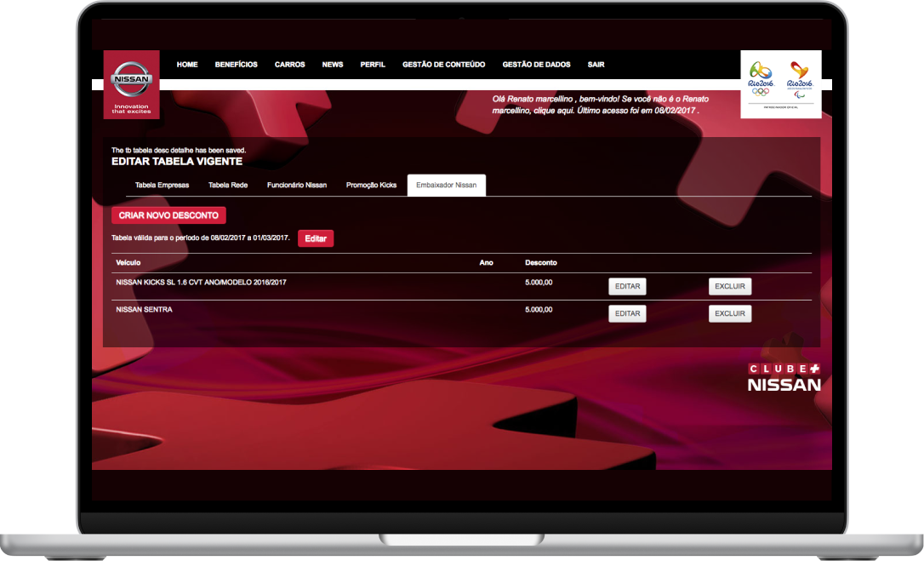The image size is (924, 561).
Task: Click the 'has been saved' confirmation message
Action: pyautogui.click(x=179, y=151)
